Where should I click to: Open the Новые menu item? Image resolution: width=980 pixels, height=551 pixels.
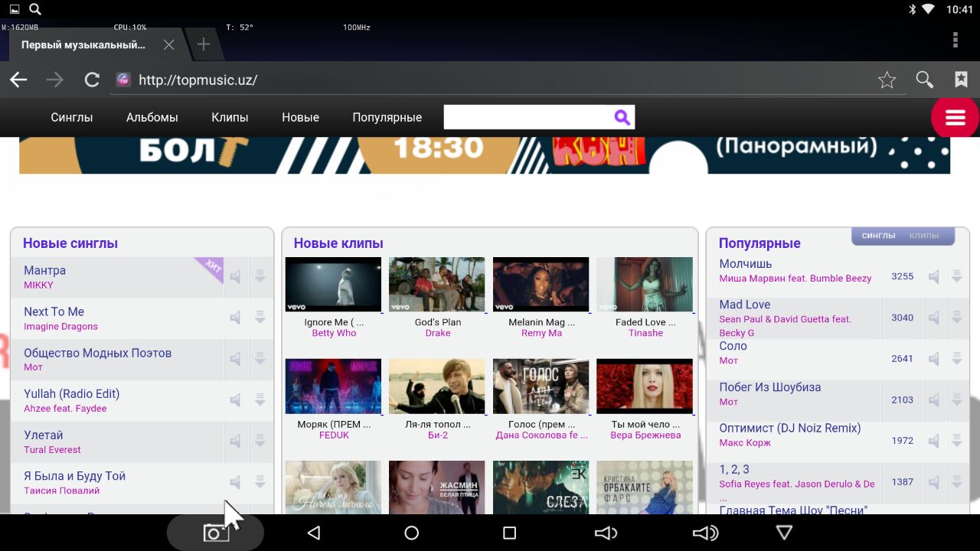coord(300,117)
